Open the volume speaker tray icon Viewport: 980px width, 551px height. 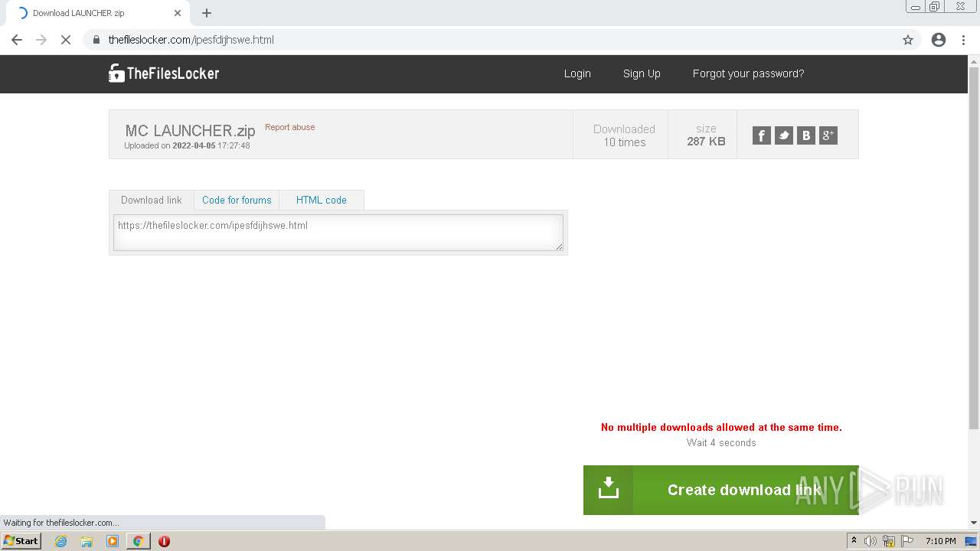point(870,541)
